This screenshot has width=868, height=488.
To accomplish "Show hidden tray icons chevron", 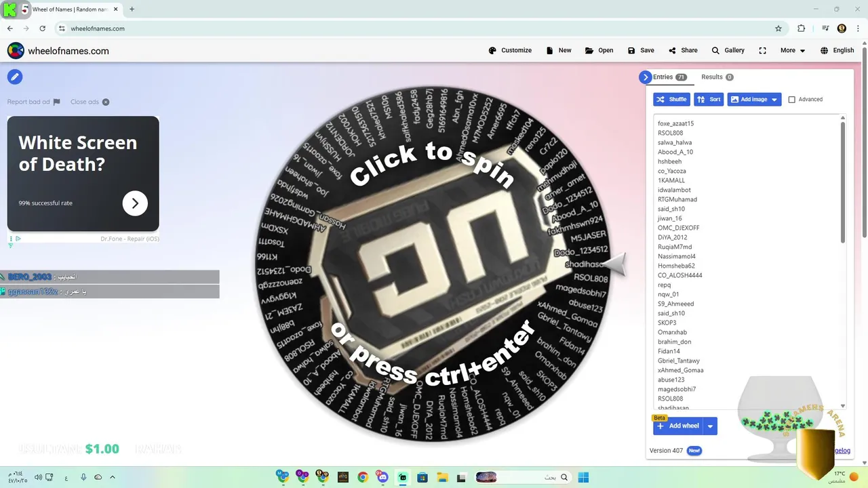I will [x=113, y=477].
